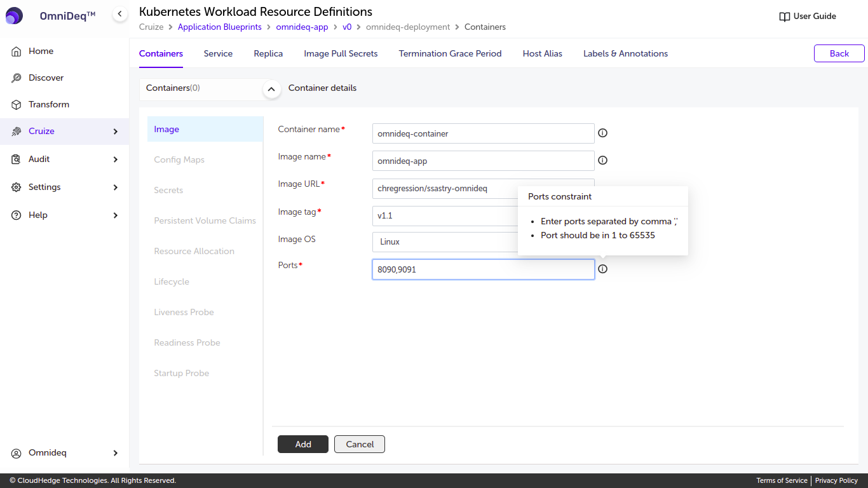Select the Secrets section
Viewport: 868px width, 488px height.
205,190
